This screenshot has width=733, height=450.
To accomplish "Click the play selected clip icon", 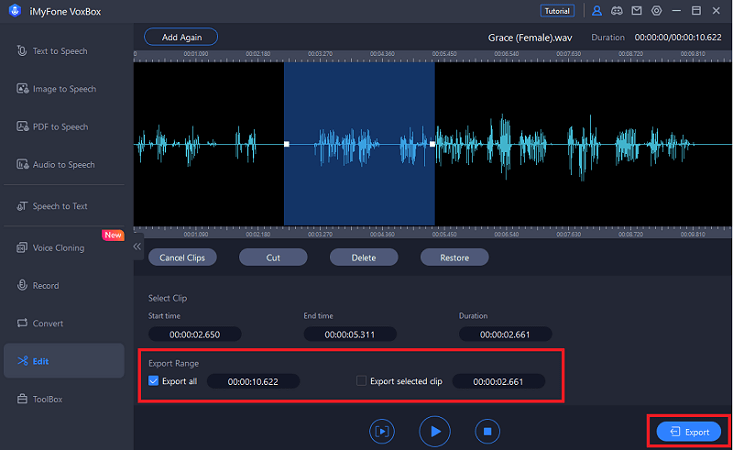I will coord(381,431).
